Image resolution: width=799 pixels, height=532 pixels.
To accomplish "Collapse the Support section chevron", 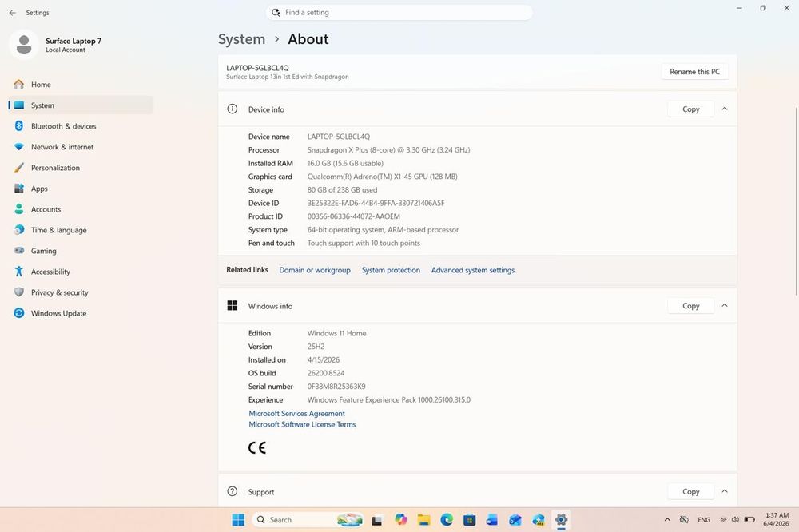I will [724, 492].
